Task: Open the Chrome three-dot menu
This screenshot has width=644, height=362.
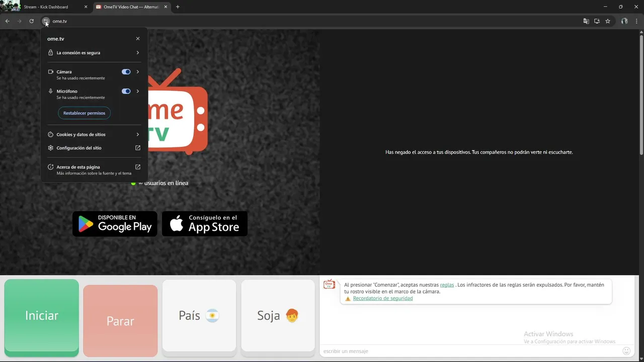Action: 637,21
